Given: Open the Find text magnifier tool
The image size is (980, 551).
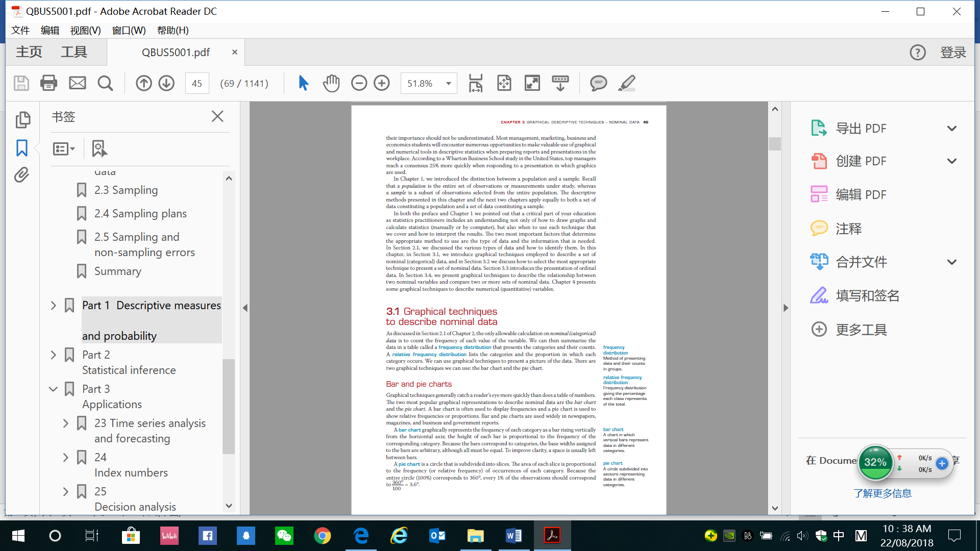Looking at the screenshot, I should [105, 83].
